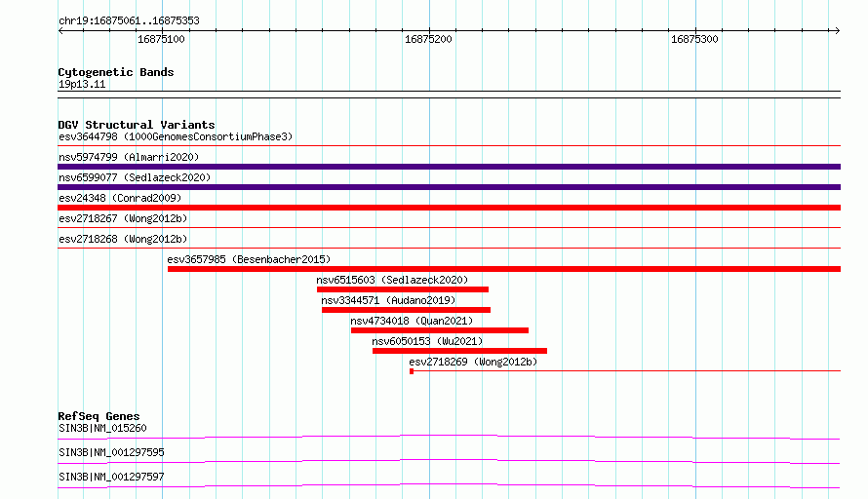
Task: Click esv2718269 (Wong2012b) variant label
Action: coord(473,362)
